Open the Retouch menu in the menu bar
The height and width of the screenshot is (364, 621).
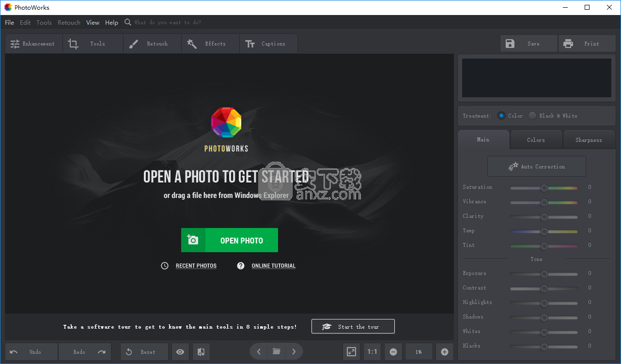(69, 22)
